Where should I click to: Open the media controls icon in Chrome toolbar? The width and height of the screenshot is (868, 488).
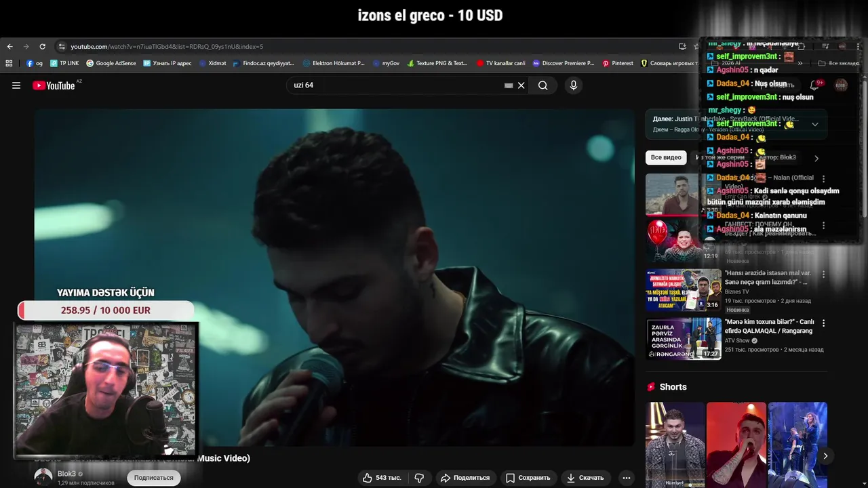(825, 47)
